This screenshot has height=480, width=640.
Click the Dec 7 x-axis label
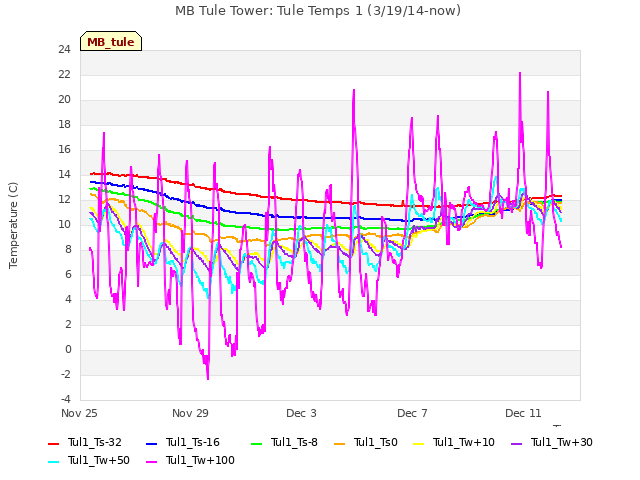[x=412, y=413]
